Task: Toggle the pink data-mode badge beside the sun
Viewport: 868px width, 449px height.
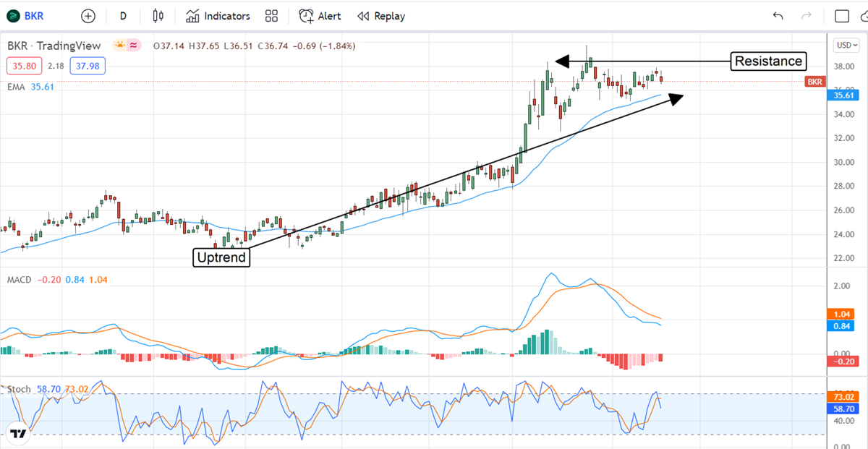Action: click(x=135, y=46)
